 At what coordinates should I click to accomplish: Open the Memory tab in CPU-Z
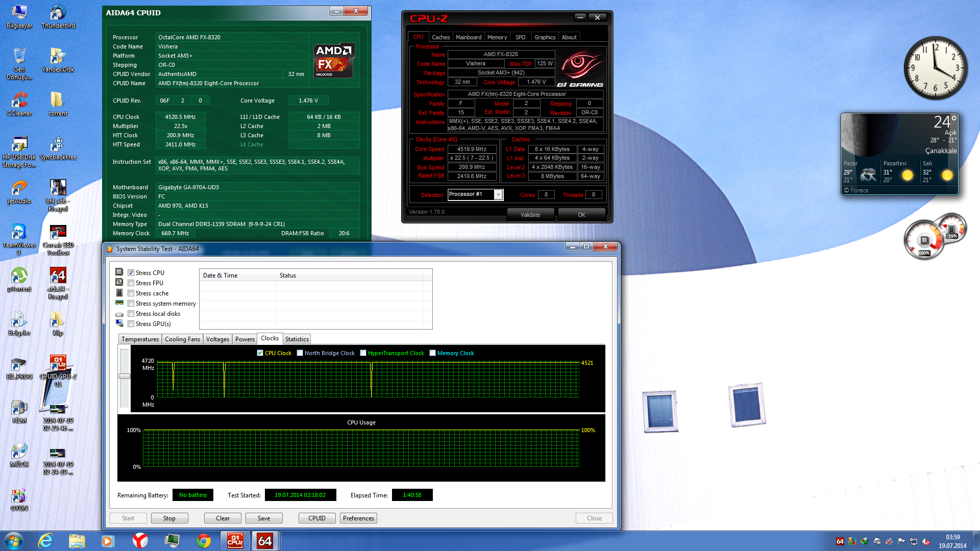point(497,37)
